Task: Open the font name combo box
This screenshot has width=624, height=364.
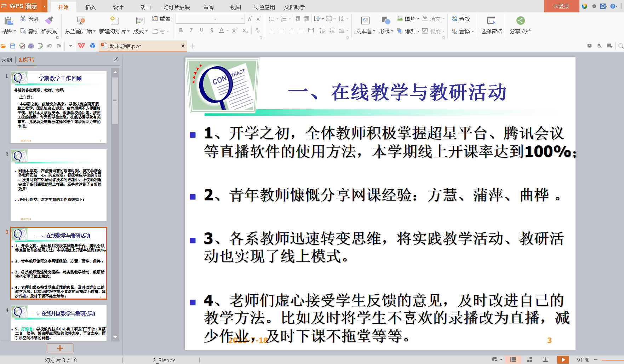Action: (196, 19)
